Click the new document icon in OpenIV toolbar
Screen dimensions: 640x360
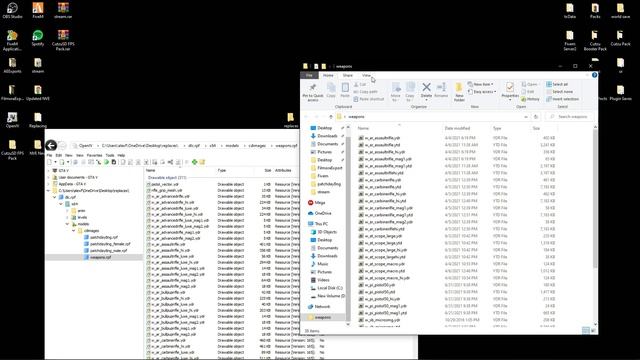coord(49,162)
